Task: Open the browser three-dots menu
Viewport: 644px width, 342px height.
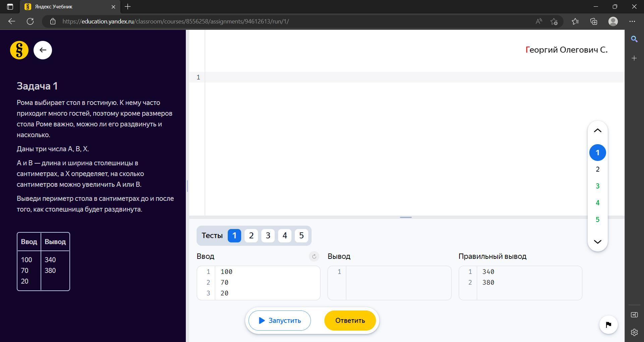Action: (632, 21)
